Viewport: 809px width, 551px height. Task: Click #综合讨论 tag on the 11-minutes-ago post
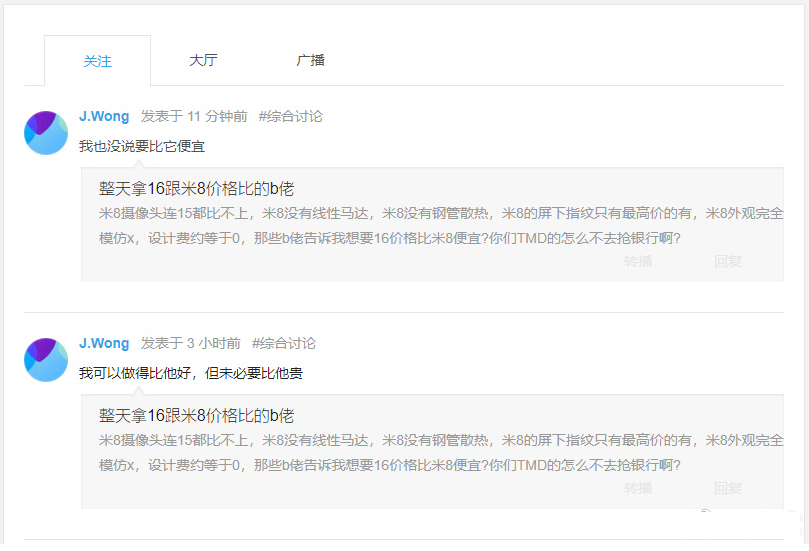tap(290, 117)
